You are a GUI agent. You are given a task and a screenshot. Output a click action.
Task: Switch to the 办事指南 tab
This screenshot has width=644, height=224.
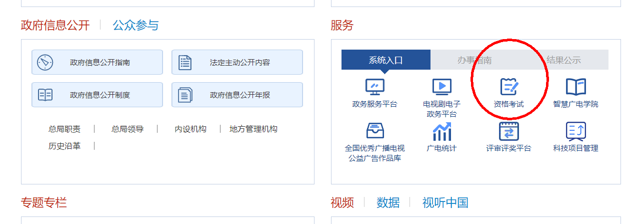tap(474, 60)
